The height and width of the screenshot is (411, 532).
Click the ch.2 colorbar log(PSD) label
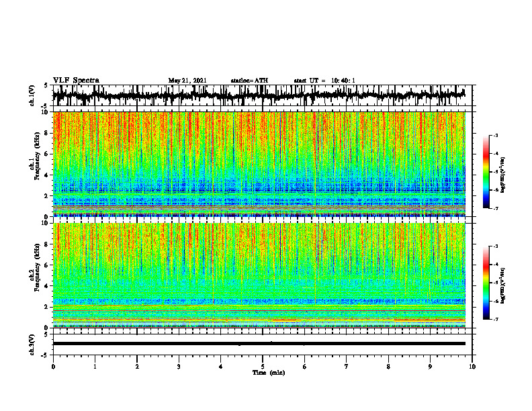[x=503, y=285]
